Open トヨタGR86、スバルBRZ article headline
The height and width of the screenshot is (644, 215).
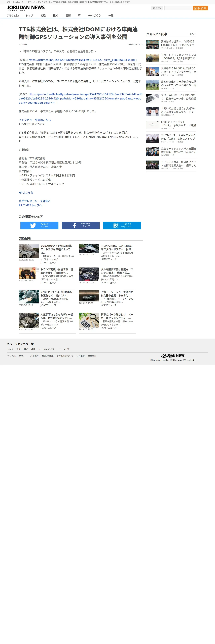(x=117, y=247)
